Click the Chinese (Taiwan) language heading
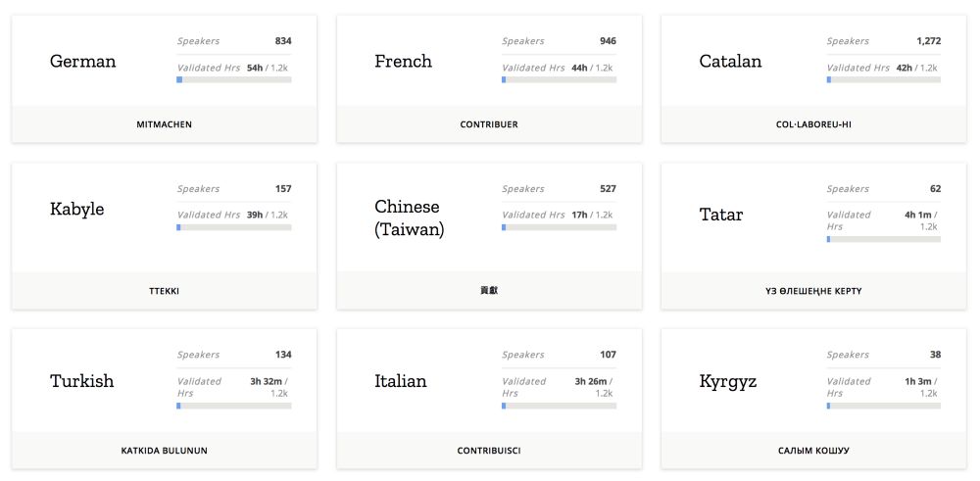The image size is (980, 481). point(409,218)
